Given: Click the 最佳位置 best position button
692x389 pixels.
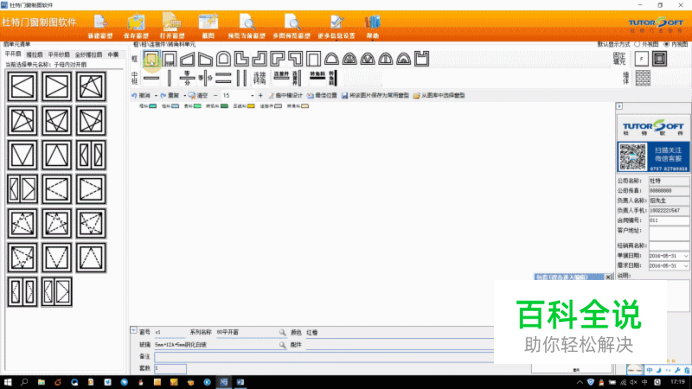Looking at the screenshot, I should click(x=322, y=95).
